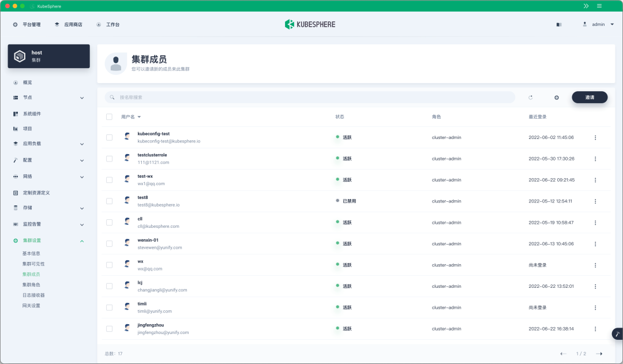Expand the 配置 configuration menu
This screenshot has width=623, height=364.
[x=48, y=160]
